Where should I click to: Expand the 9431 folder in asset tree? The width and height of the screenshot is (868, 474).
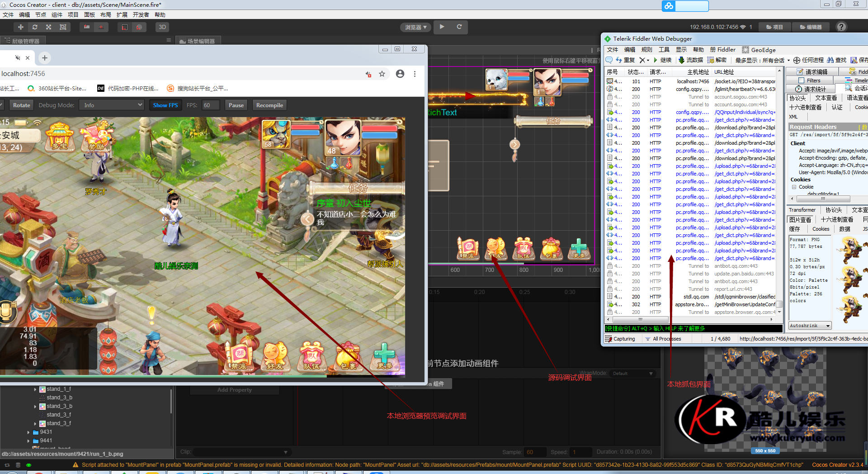pyautogui.click(x=28, y=432)
